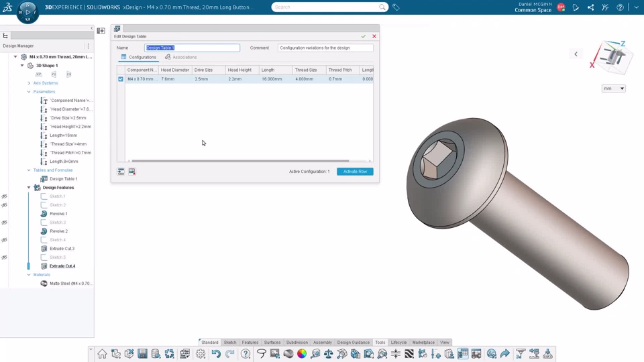The width and height of the screenshot is (644, 362).
Task: Open the help question mark tool
Action: click(246, 354)
